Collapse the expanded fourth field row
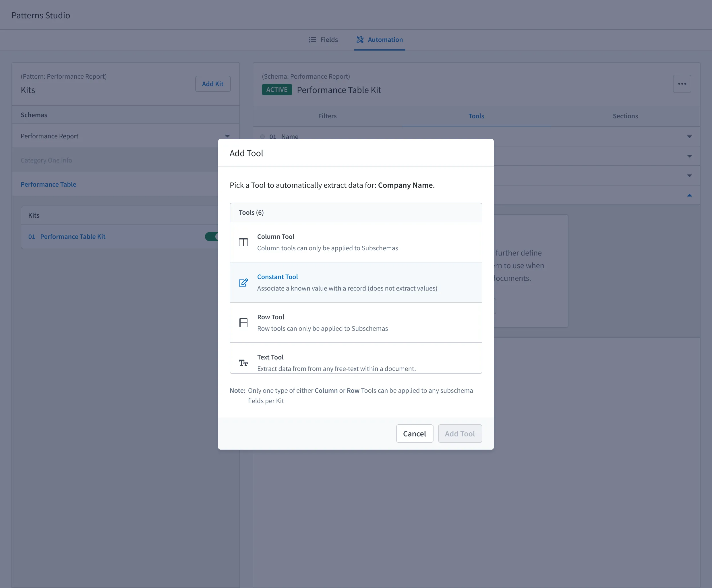This screenshot has width=712, height=588. tap(689, 195)
